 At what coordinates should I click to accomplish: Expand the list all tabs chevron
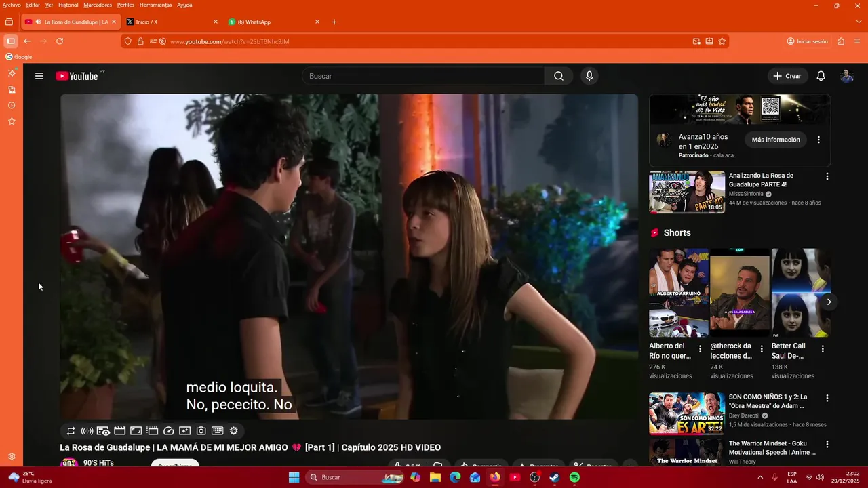859,22
